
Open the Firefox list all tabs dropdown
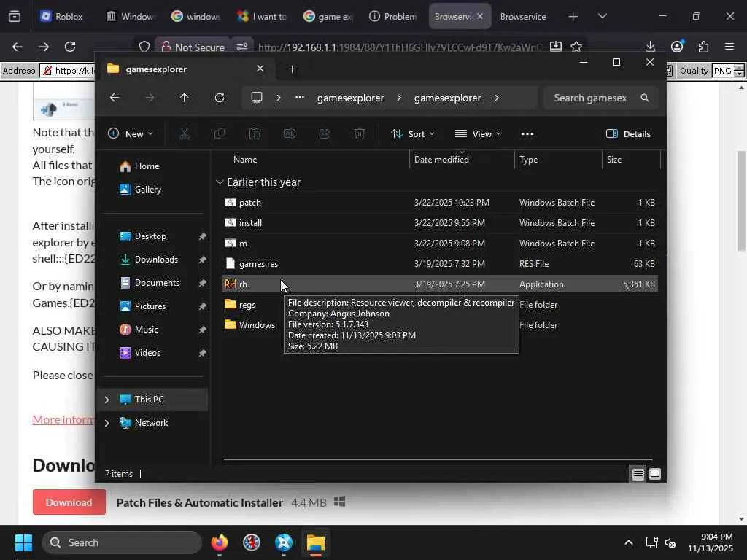[602, 16]
